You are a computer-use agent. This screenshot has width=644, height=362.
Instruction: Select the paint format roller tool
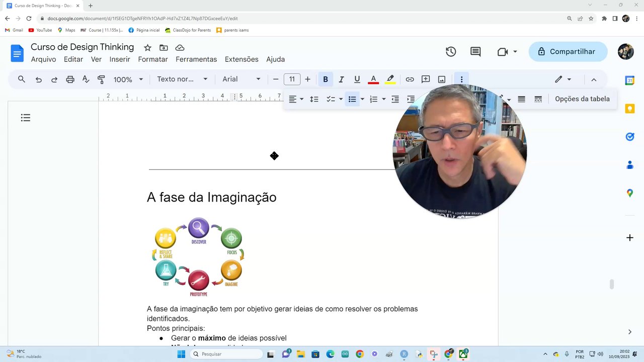(x=101, y=79)
